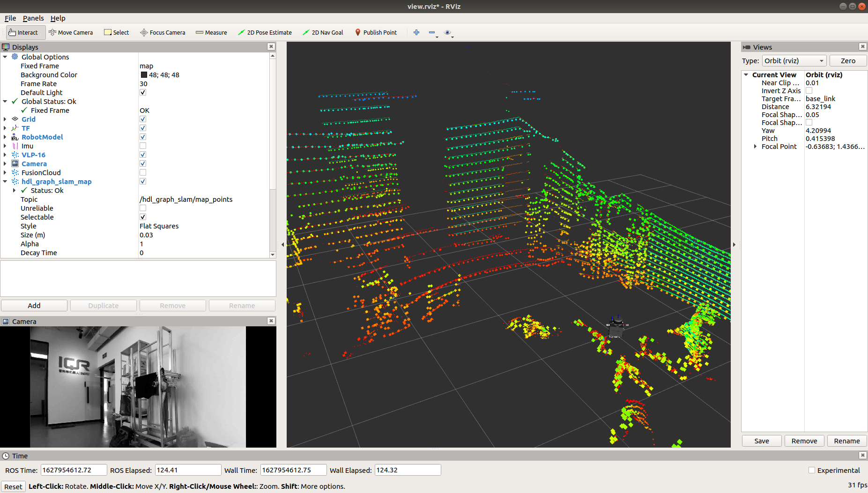Click the FusionCloud display icon

pos(15,172)
